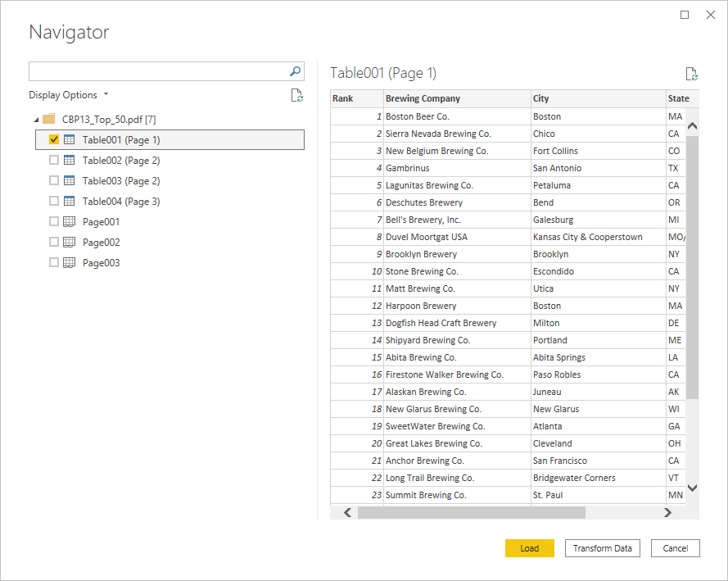Click the Page001 grid icon
Screen dimensions: 728x581
point(69,221)
